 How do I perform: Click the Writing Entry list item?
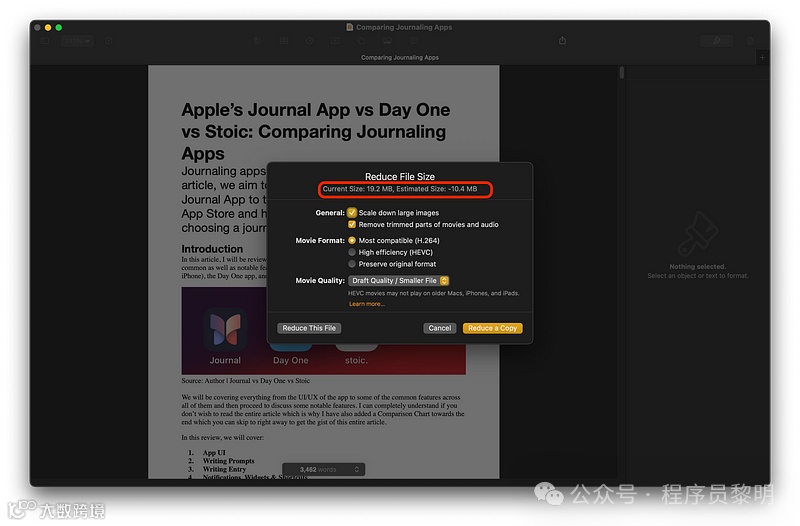point(224,469)
